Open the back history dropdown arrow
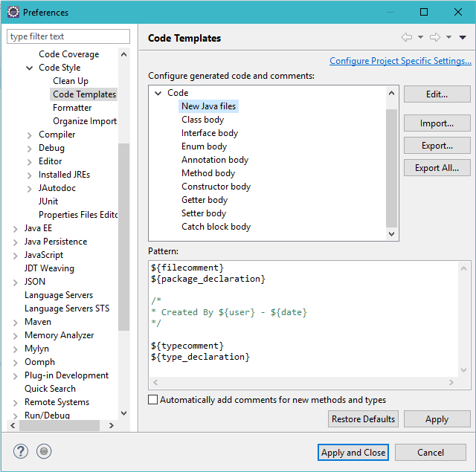This screenshot has width=476, height=472. tap(420, 38)
